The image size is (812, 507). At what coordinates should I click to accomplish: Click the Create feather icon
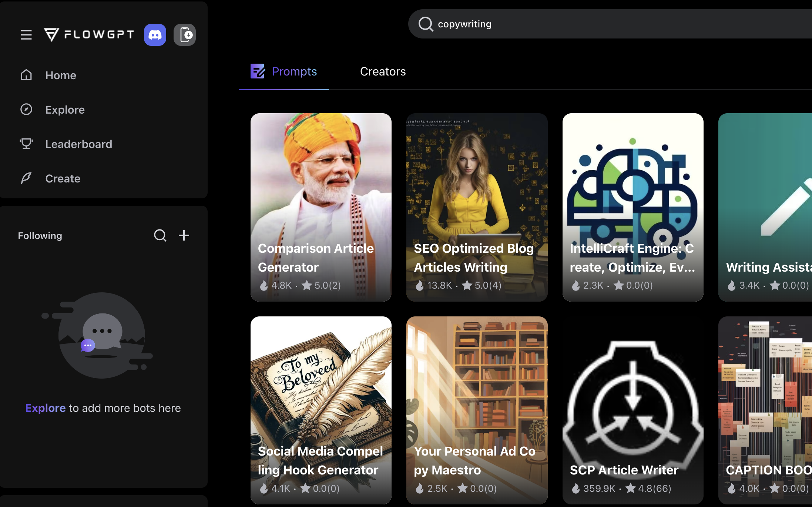click(26, 178)
